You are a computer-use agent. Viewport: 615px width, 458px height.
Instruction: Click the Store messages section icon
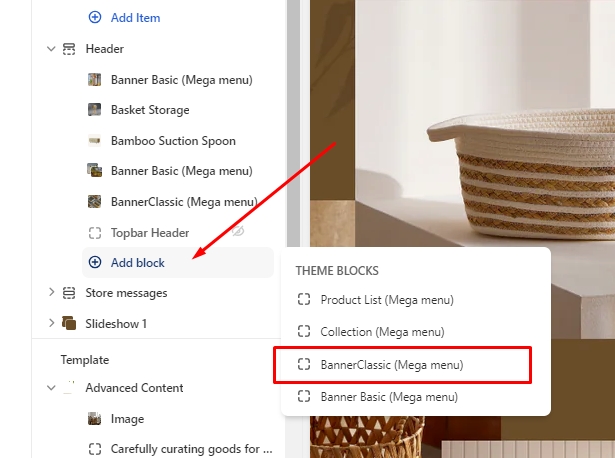click(69, 293)
